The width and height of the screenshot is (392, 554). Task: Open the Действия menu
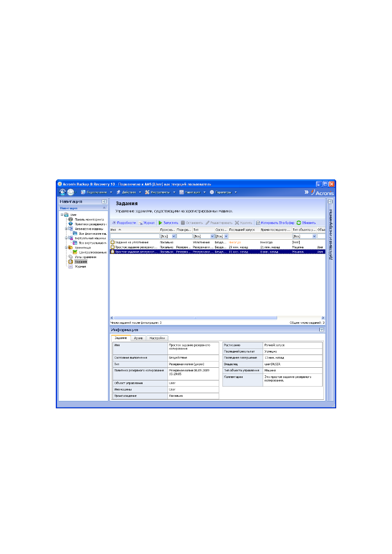(128, 192)
